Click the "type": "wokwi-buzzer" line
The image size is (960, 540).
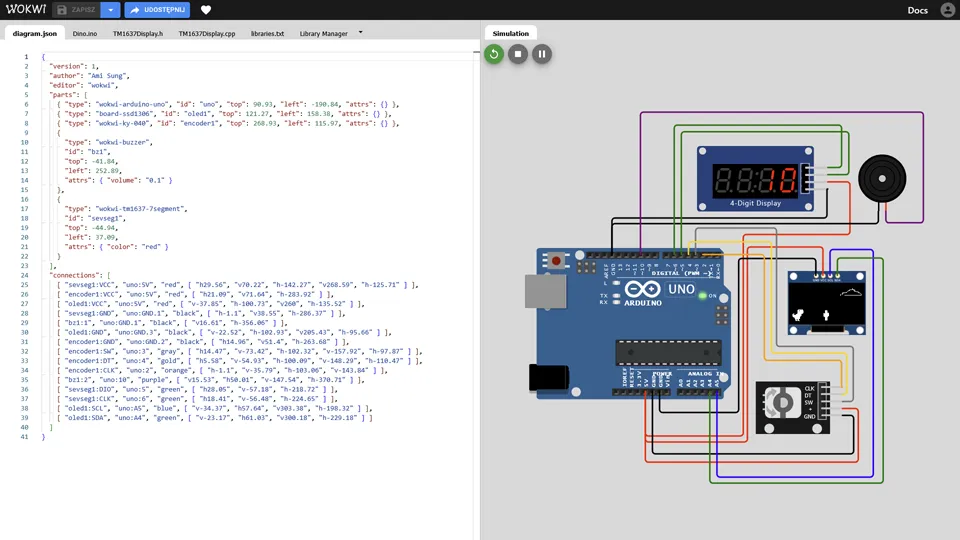click(108, 142)
